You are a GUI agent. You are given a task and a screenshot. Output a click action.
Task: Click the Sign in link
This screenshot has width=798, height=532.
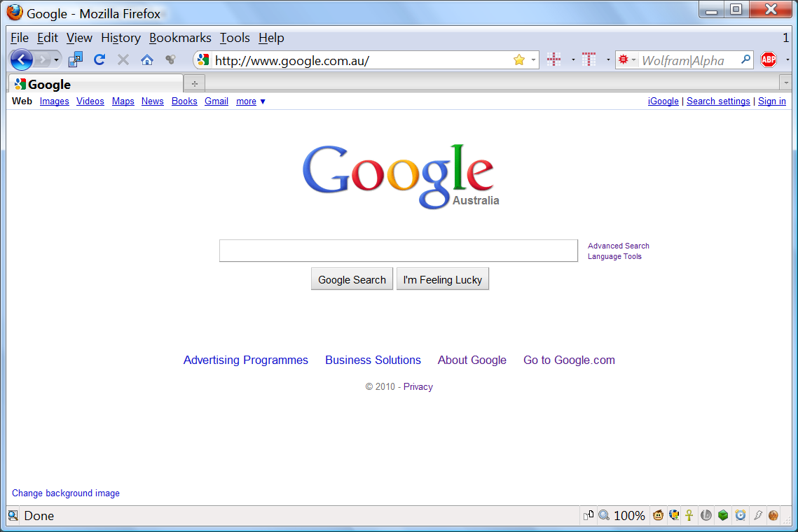pyautogui.click(x=772, y=101)
